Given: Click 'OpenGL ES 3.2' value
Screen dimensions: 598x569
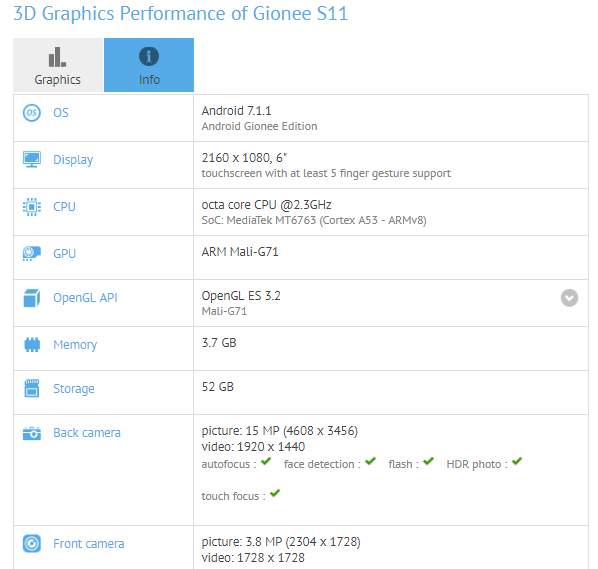Looking at the screenshot, I should pyautogui.click(x=241, y=296).
